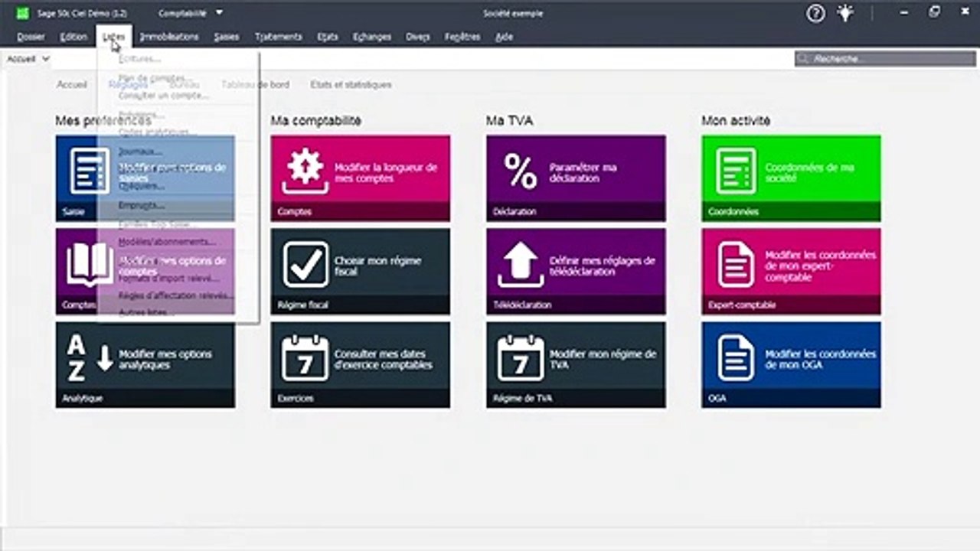Open the Edition menu

[73, 37]
